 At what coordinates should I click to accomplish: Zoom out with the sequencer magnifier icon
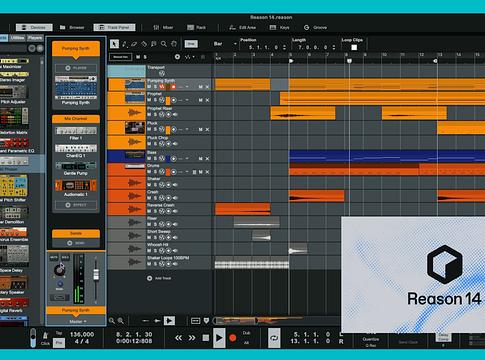pos(112,321)
